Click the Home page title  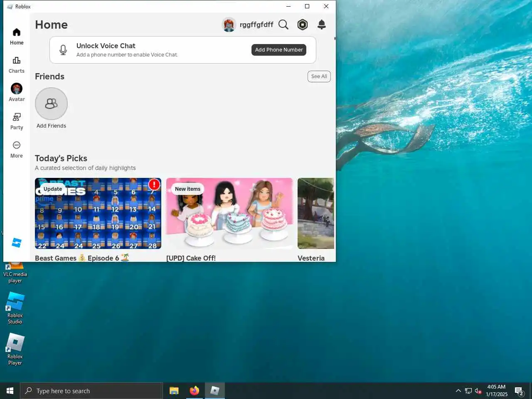(51, 25)
